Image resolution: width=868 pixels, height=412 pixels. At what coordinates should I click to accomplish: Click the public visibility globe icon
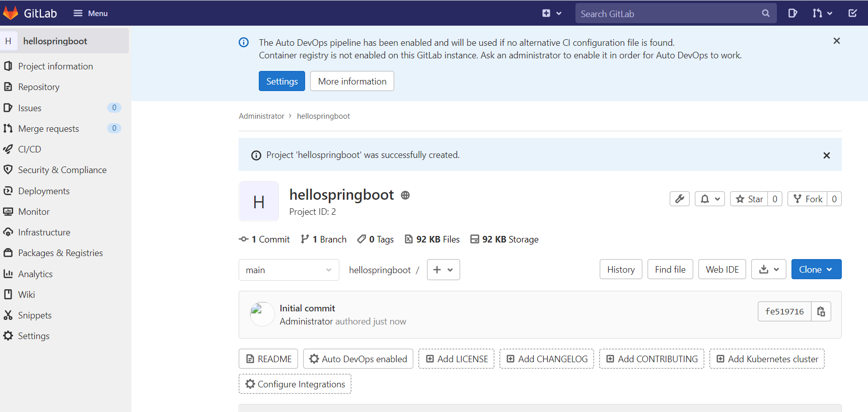(x=405, y=195)
